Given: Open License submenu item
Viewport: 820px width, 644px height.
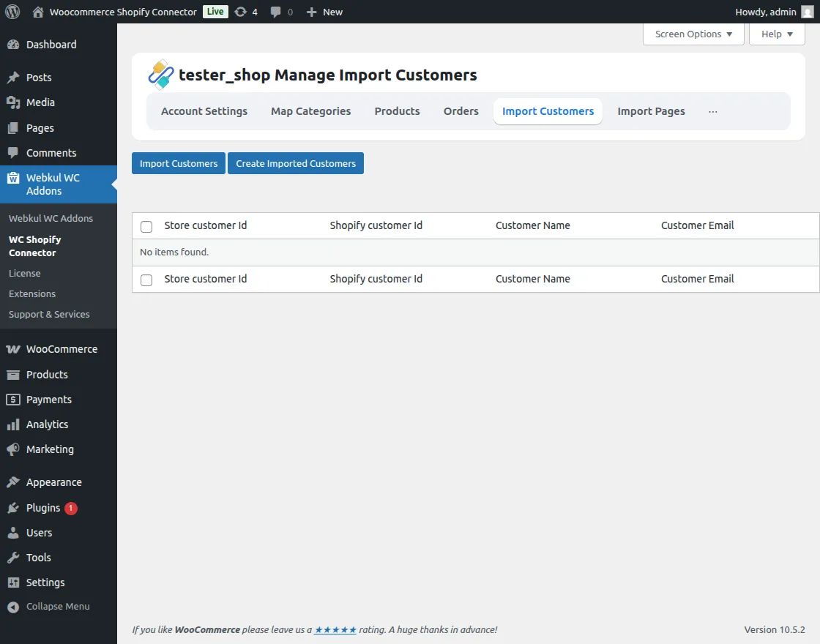Looking at the screenshot, I should coord(25,273).
